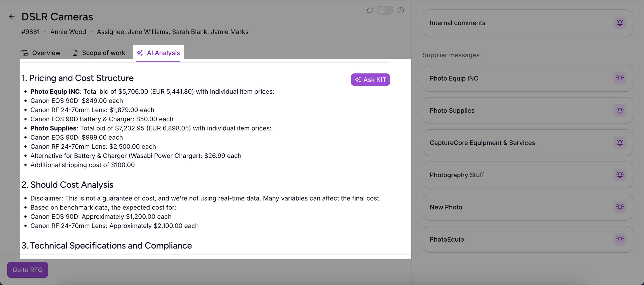This screenshot has width=644, height=285.
Task: Expand the CaptureCore Equipment & Services messages
Action: click(503, 143)
